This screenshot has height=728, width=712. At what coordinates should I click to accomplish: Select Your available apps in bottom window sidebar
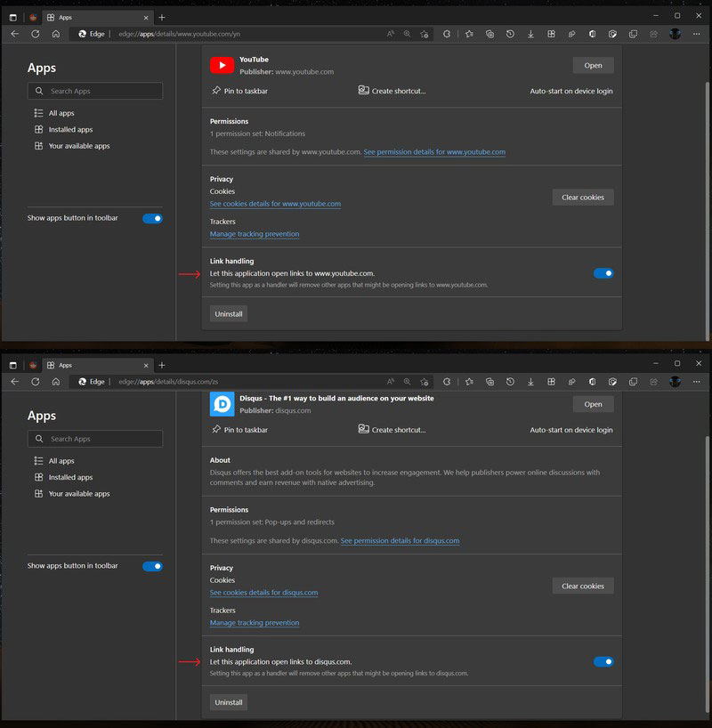tap(72, 494)
